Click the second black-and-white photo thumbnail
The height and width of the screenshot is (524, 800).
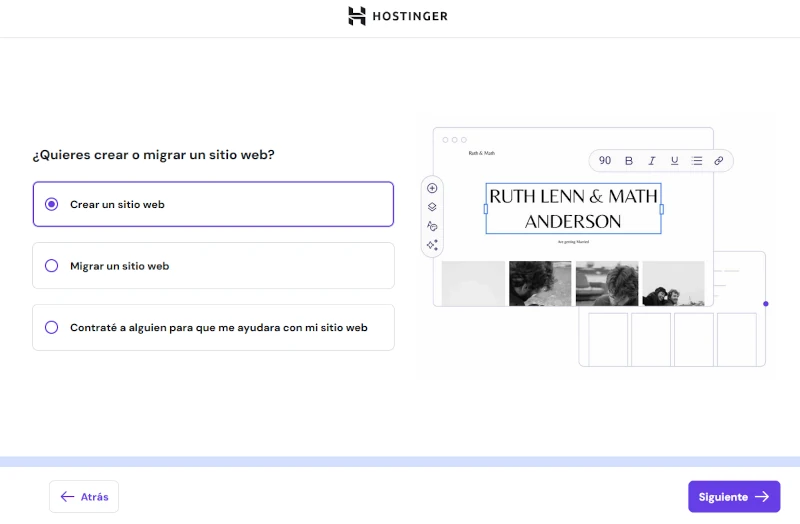540,284
